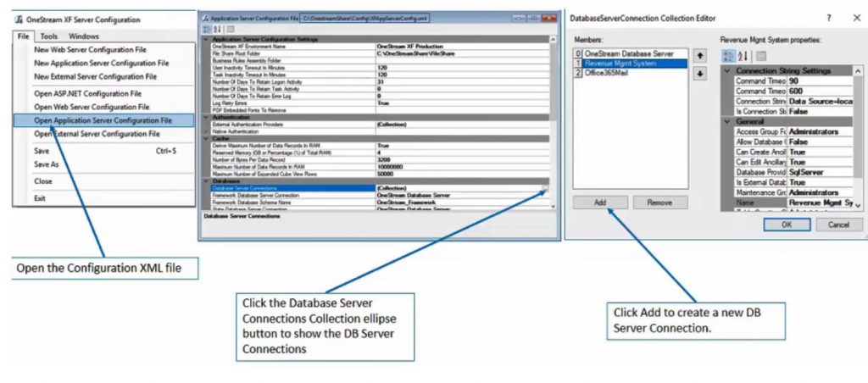Image resolution: width=868 pixels, height=383 pixels.
Task: Collapse Connection String Settings section
Action: click(x=727, y=71)
